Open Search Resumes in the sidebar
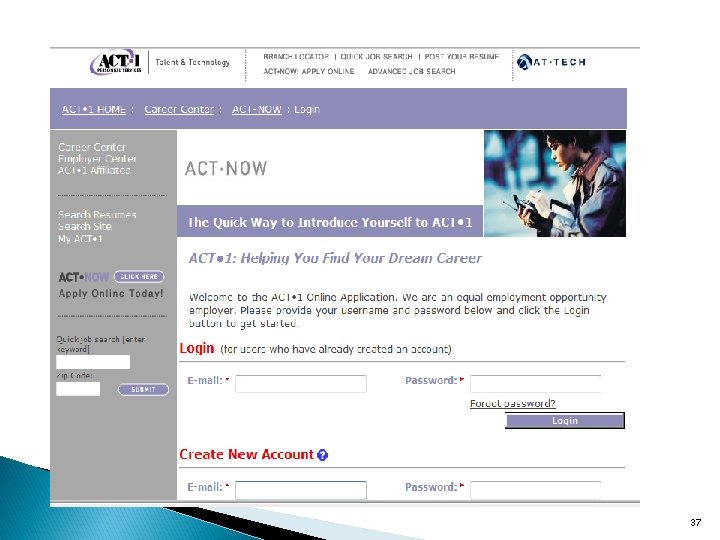The width and height of the screenshot is (720, 540). point(97,215)
